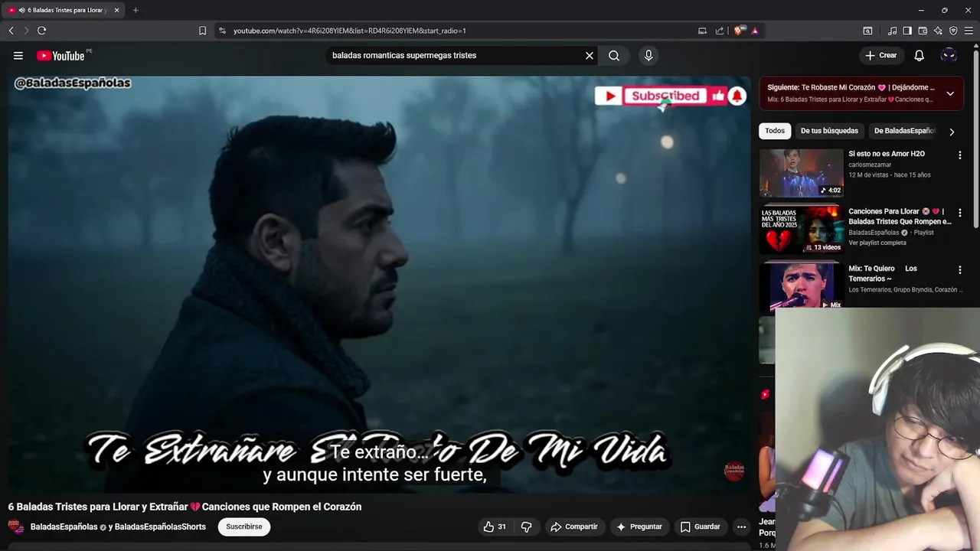
Task: Click the Compartir button
Action: point(574,527)
